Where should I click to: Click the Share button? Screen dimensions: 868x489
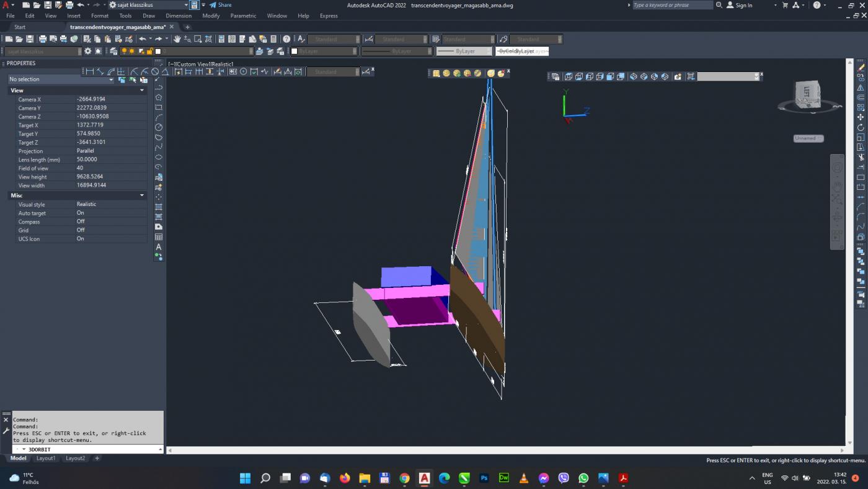coord(220,5)
